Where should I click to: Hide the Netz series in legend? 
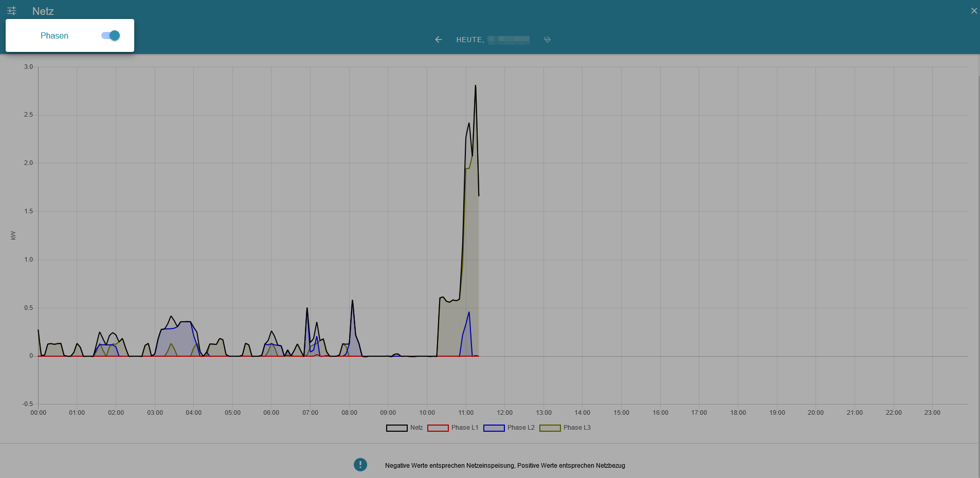point(405,428)
